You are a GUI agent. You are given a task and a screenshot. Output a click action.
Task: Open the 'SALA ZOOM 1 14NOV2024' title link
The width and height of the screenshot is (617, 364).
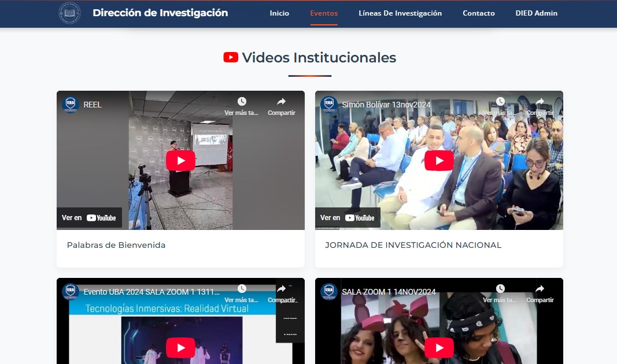click(389, 292)
